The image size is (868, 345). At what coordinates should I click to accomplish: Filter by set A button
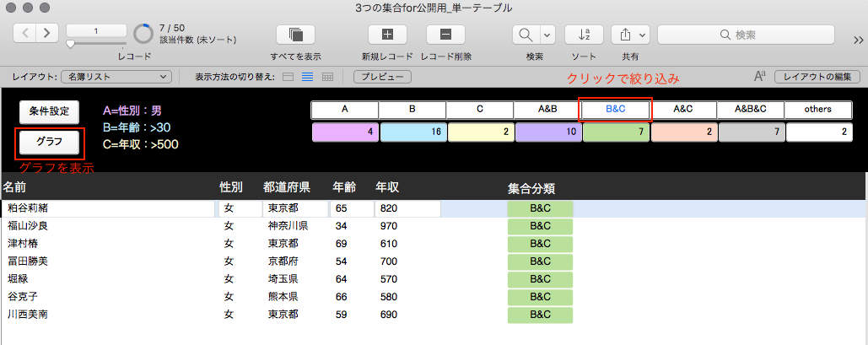pos(345,110)
